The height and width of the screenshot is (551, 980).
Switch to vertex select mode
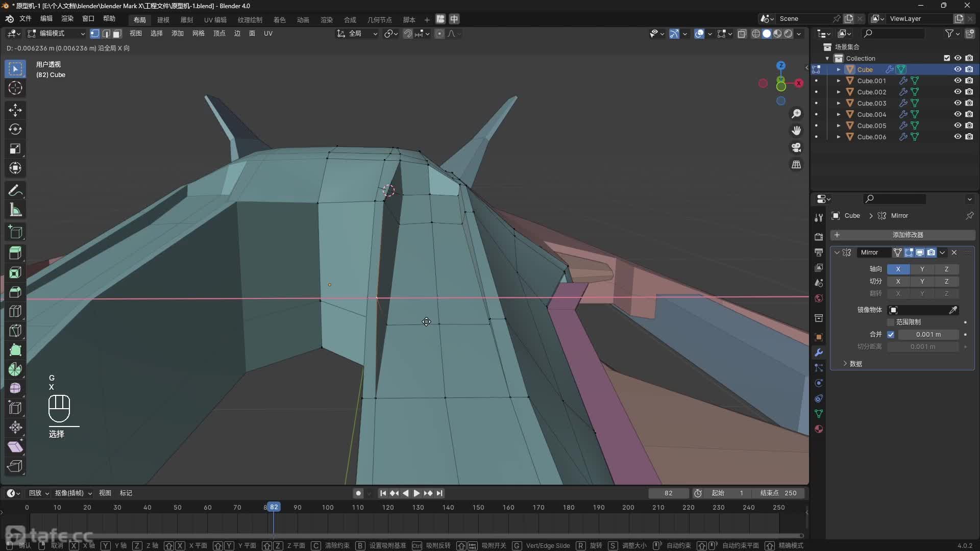[95, 34]
